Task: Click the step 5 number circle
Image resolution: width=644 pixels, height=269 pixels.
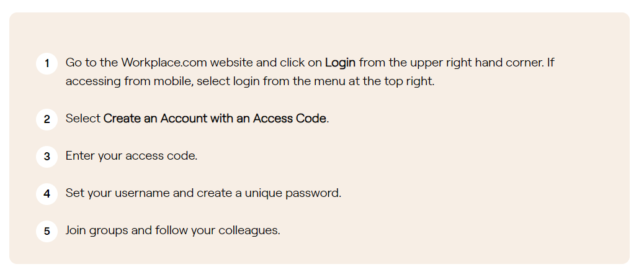Action: [x=47, y=231]
